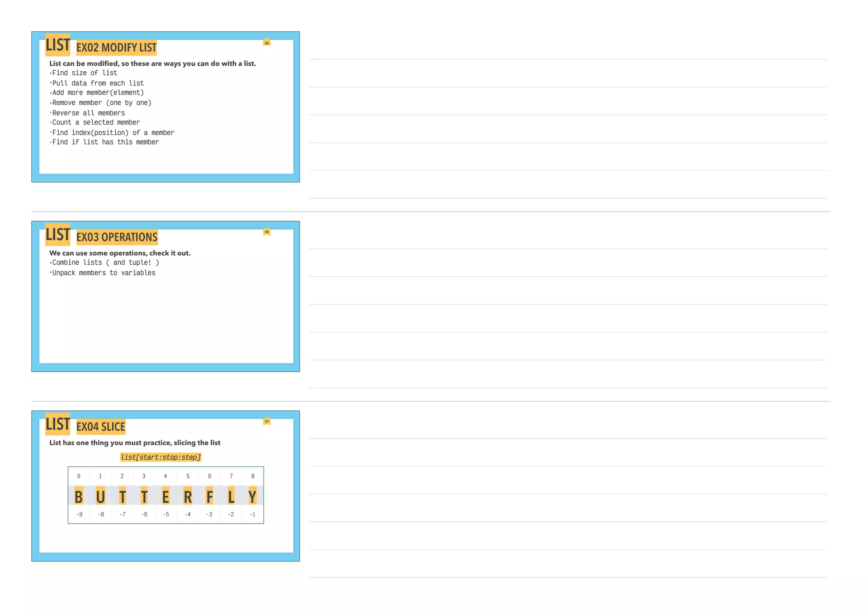The width and height of the screenshot is (868, 613).
Task: Click letter F in the BUTTERFLY table
Action: (209, 496)
